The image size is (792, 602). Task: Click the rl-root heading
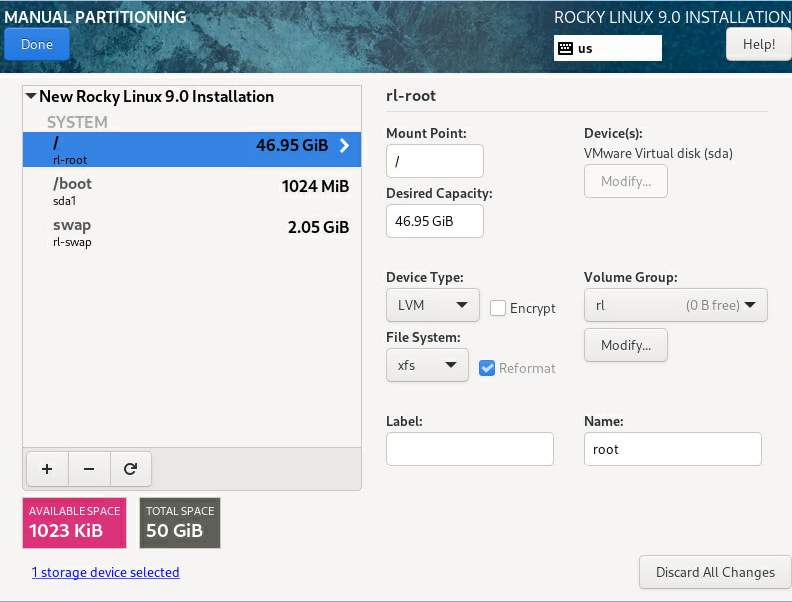(411, 95)
